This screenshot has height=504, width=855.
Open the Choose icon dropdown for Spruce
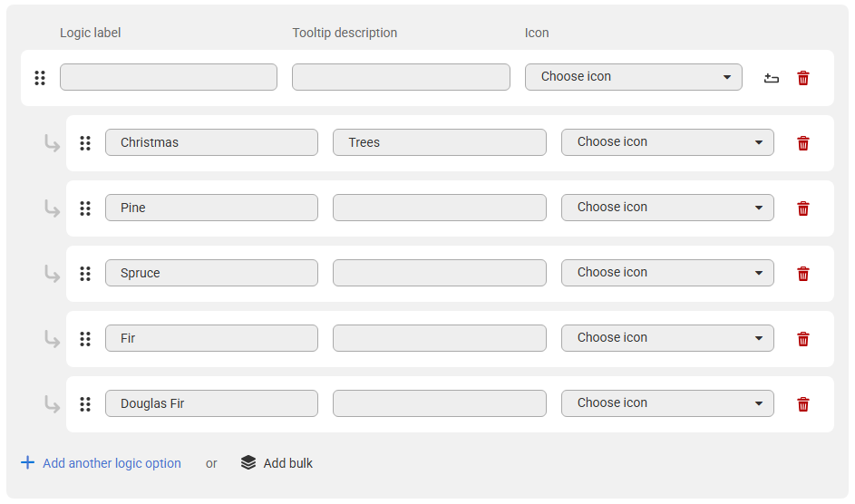point(667,273)
